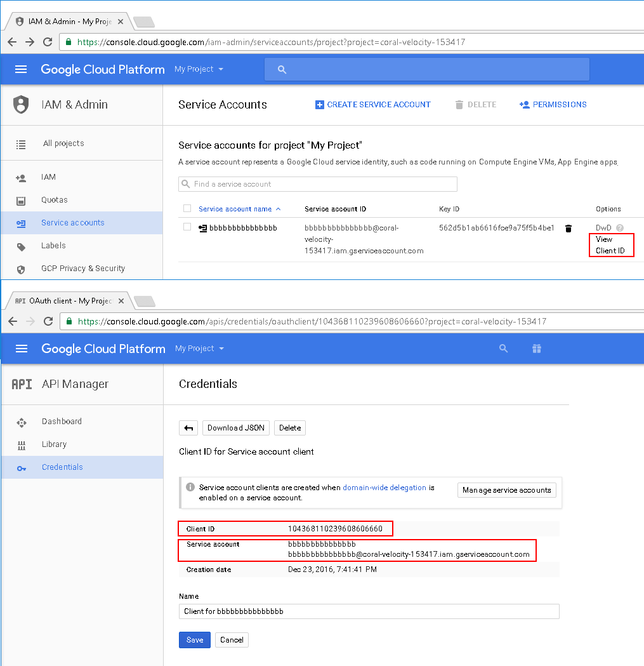The width and height of the screenshot is (644, 666).
Task: Switch to the IAM & Admin browser tab
Action: 69,21
